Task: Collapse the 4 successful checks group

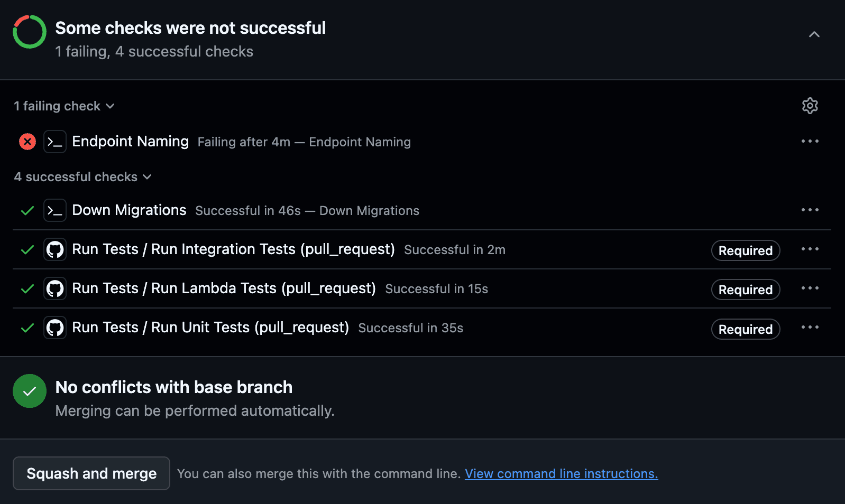Action: pos(82,177)
